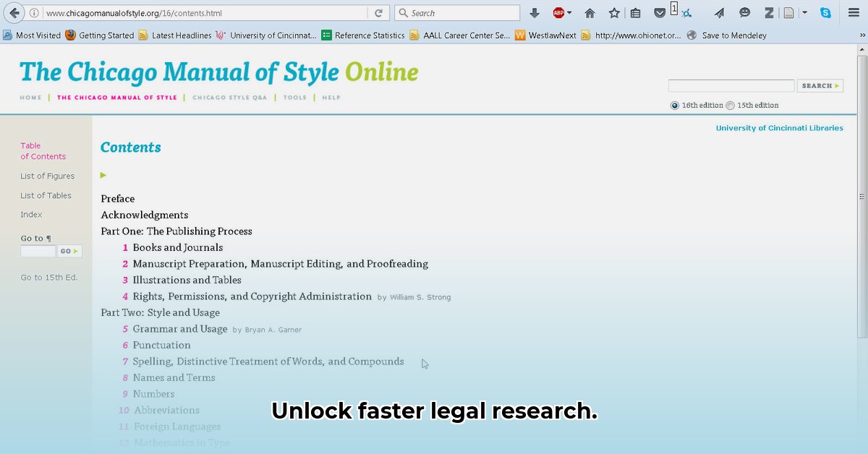The image size is (868, 454).
Task: Open chapter 3 Illustrations and Tables
Action: point(187,280)
